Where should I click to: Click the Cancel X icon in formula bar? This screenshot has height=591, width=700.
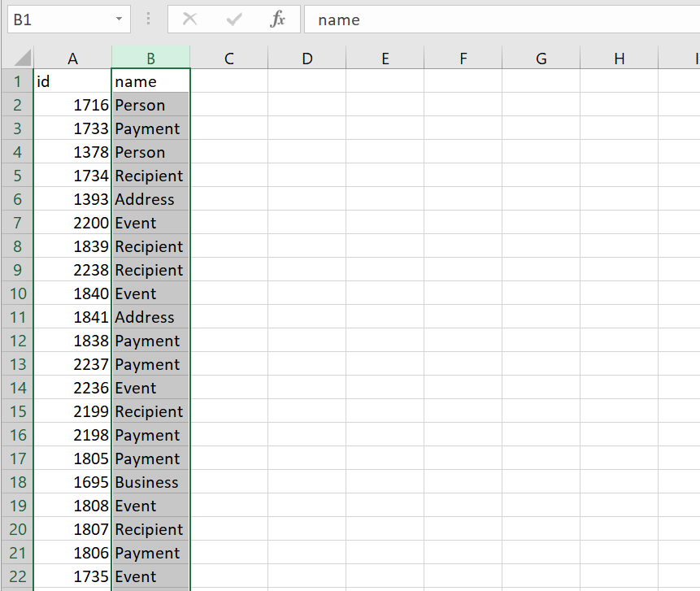[x=190, y=20]
